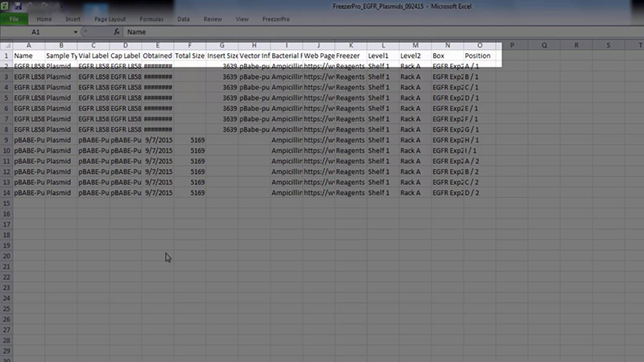Switch to the Home ribbon tab
The image size is (644, 362).
click(44, 19)
